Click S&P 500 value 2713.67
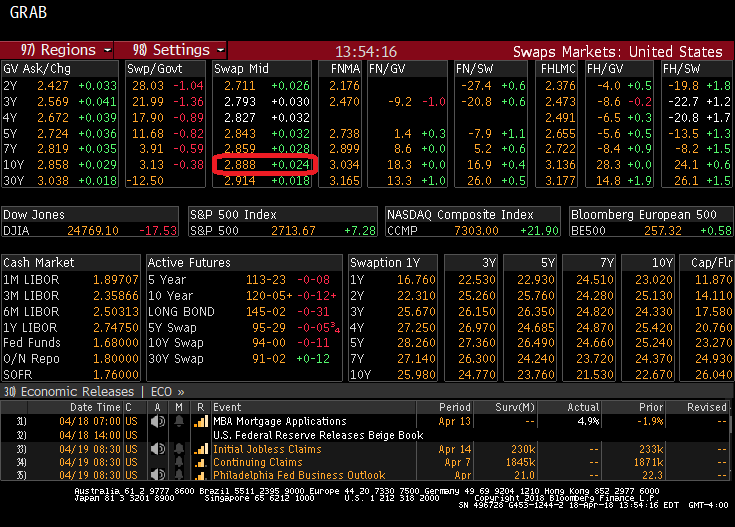This screenshot has width=735, height=527. coord(293,231)
